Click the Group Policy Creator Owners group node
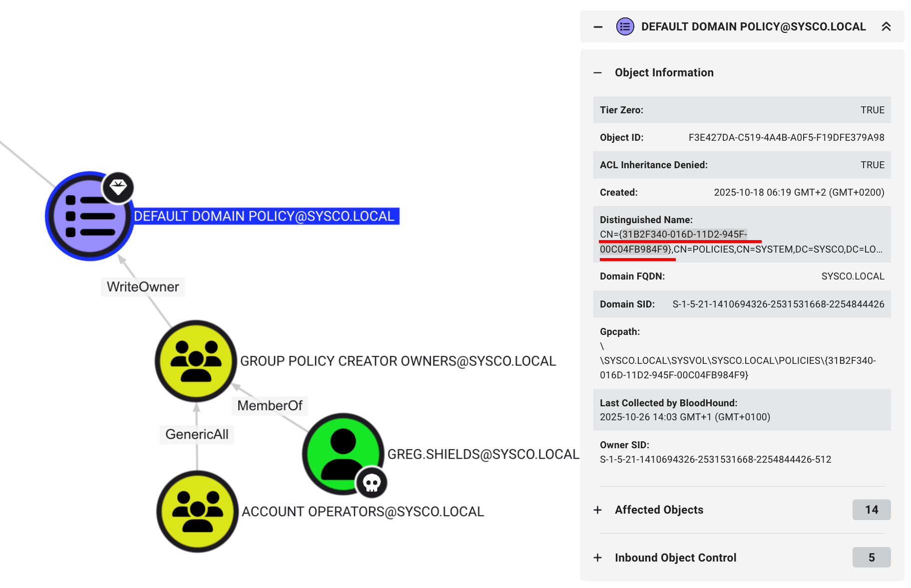This screenshot has width=911, height=588. coord(196,361)
